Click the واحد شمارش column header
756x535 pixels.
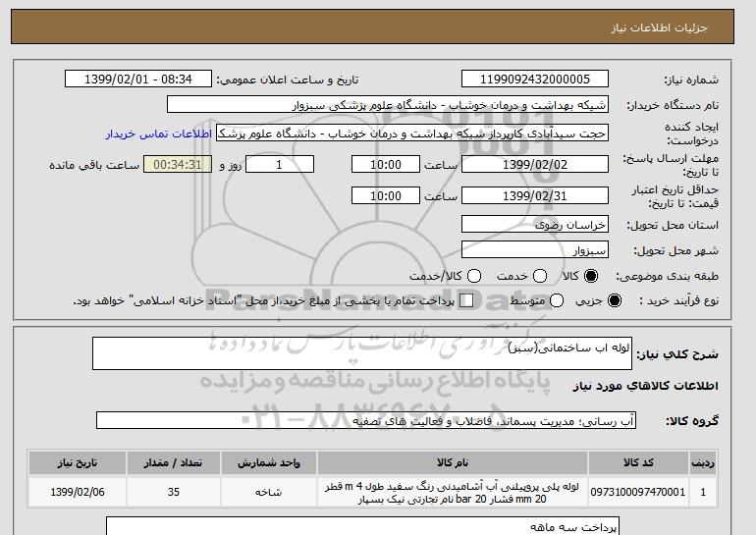[269, 462]
